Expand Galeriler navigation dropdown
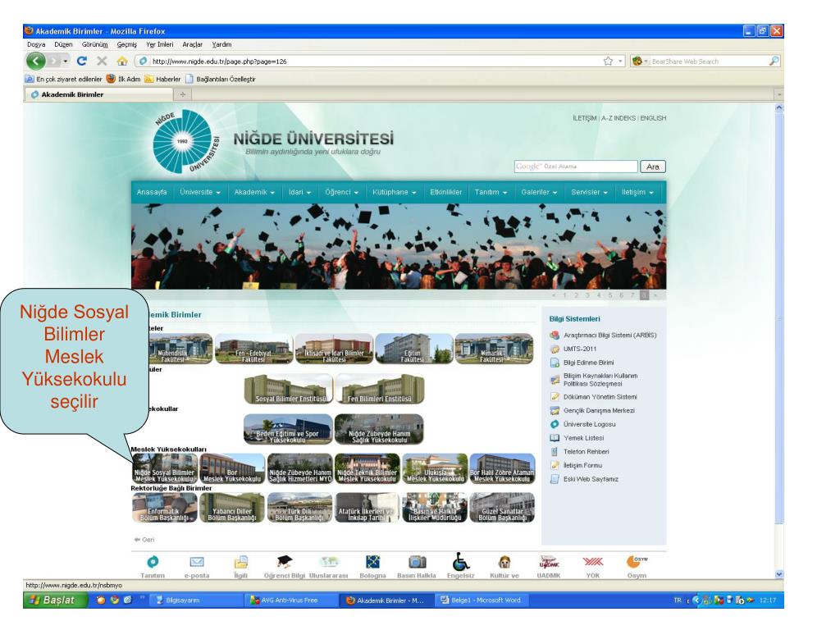This screenshot has width=840, height=630. (x=539, y=192)
